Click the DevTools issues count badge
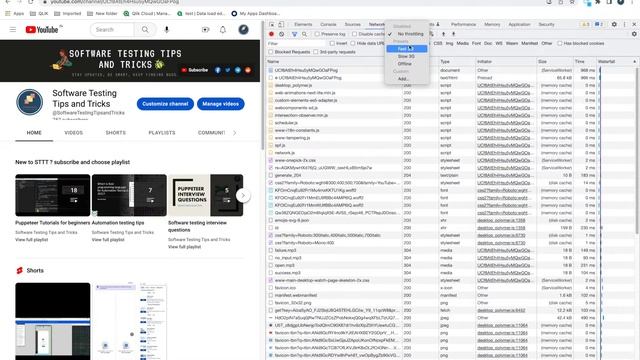Image resolution: width=640 pixels, height=360 pixels. pyautogui.click(x=599, y=24)
